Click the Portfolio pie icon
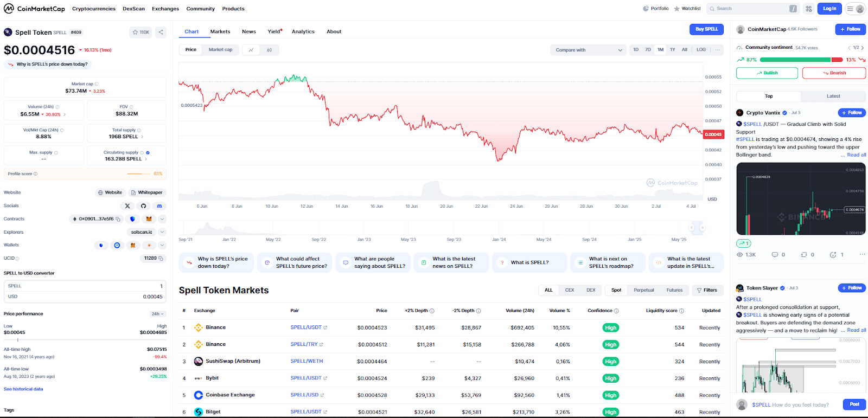This screenshot has height=418, width=868. click(x=646, y=9)
